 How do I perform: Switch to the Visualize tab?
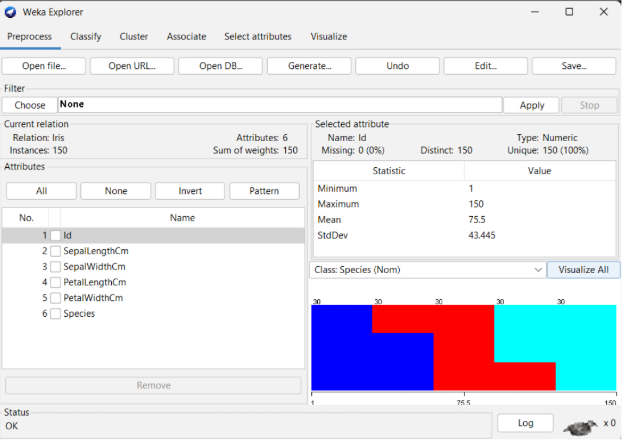(x=329, y=37)
